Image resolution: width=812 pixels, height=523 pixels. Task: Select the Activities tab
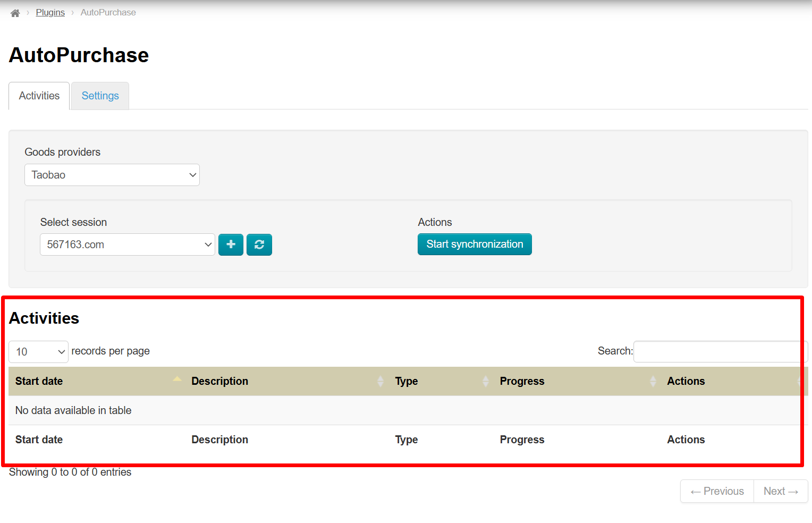pyautogui.click(x=39, y=96)
